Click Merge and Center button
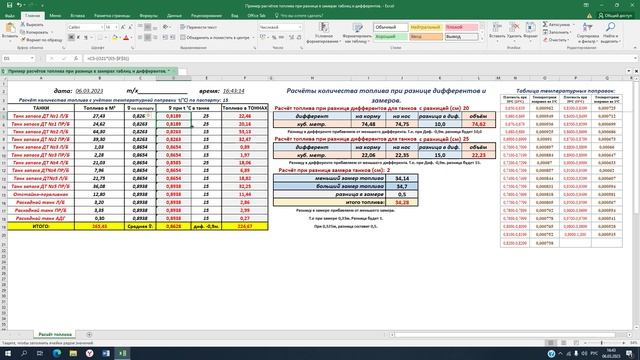Screen dimensions: 640x360 point(215,38)
